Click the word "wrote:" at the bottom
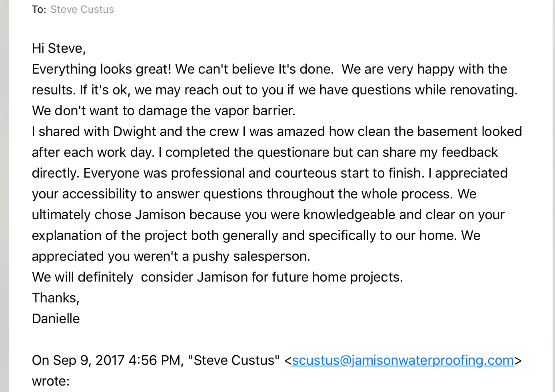 (51, 381)
